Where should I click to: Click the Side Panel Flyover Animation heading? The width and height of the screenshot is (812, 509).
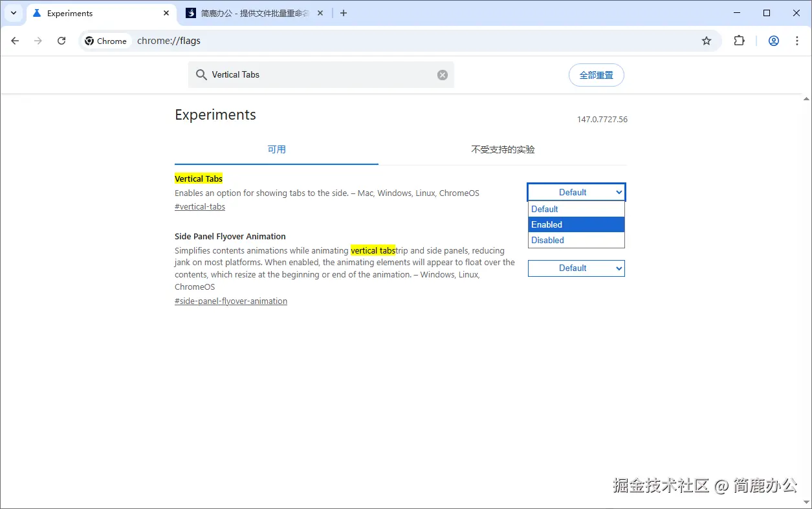click(x=230, y=236)
